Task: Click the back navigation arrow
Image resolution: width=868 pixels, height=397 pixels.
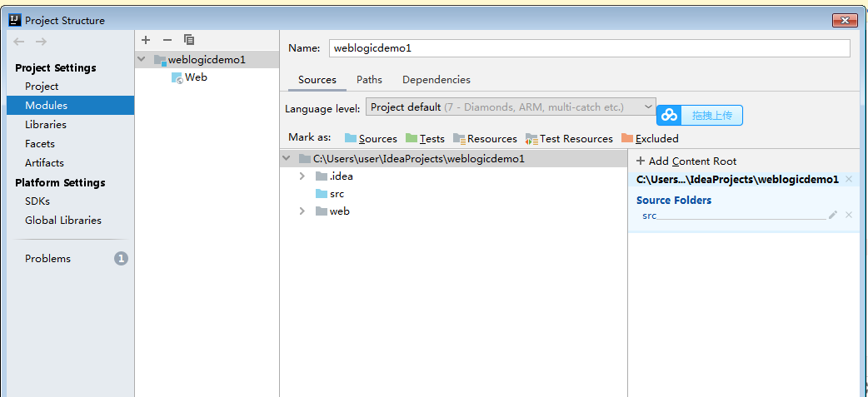Action: pos(19,42)
